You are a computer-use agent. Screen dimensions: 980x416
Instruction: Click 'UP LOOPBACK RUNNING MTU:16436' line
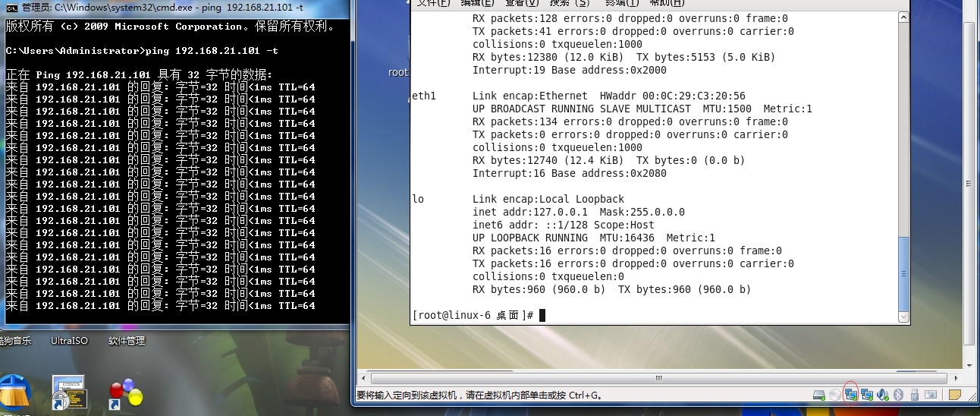594,238
